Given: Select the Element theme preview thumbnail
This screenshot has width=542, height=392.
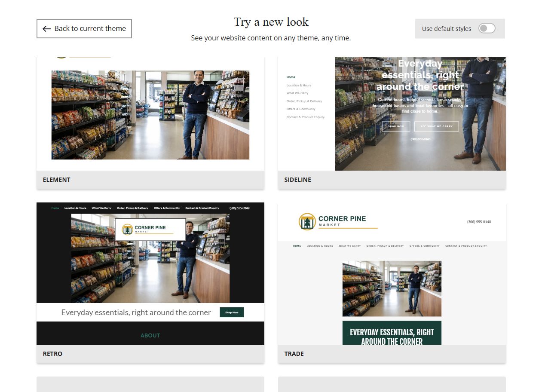Looking at the screenshot, I should [x=150, y=114].
